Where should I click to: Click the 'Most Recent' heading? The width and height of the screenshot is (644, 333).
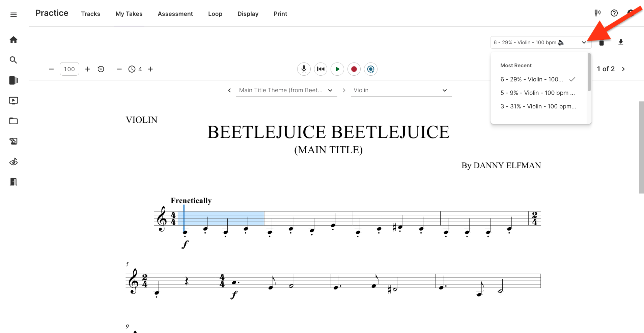[516, 66]
